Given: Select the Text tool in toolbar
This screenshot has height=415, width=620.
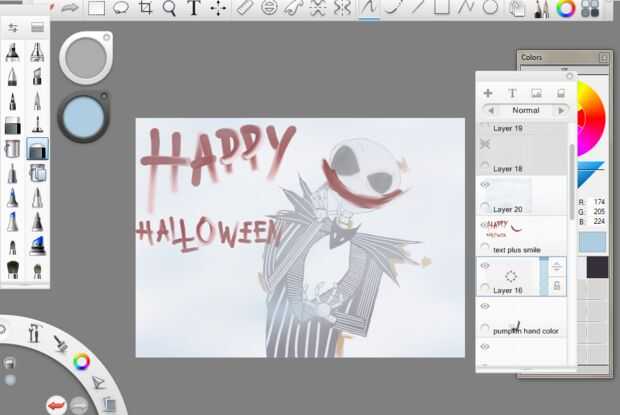Looking at the screenshot, I should point(194,9).
